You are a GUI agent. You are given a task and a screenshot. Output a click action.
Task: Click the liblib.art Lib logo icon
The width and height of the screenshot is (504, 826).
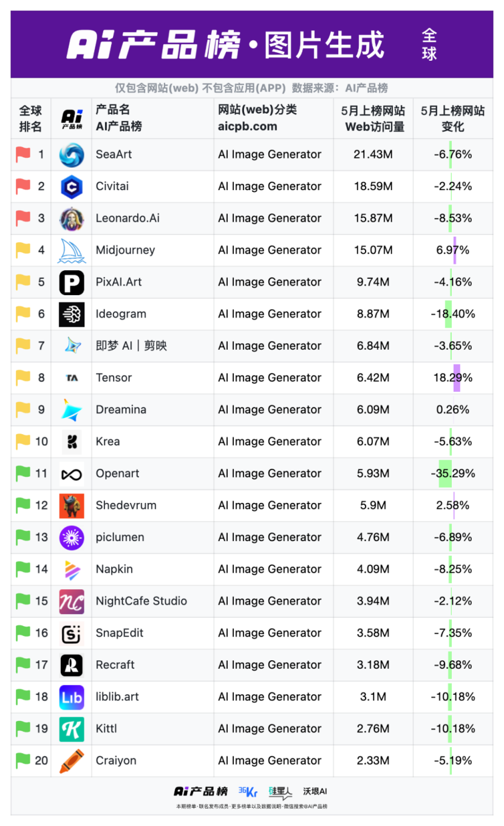[x=72, y=697]
